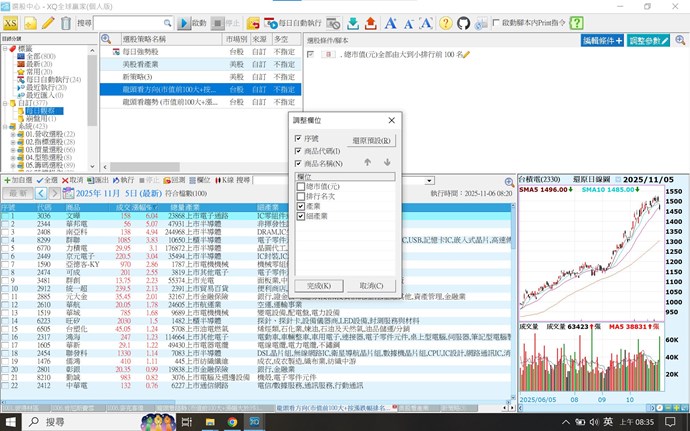This screenshot has height=431, width=690.
Task: Select 每日自動執行 in the category tree
Action: click(x=46, y=79)
